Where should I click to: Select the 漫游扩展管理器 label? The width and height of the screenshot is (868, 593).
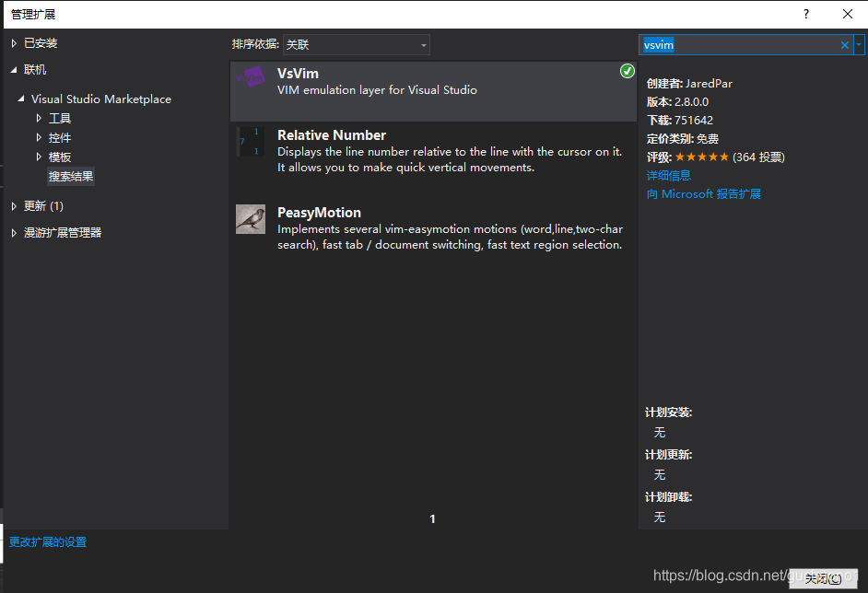click(63, 233)
